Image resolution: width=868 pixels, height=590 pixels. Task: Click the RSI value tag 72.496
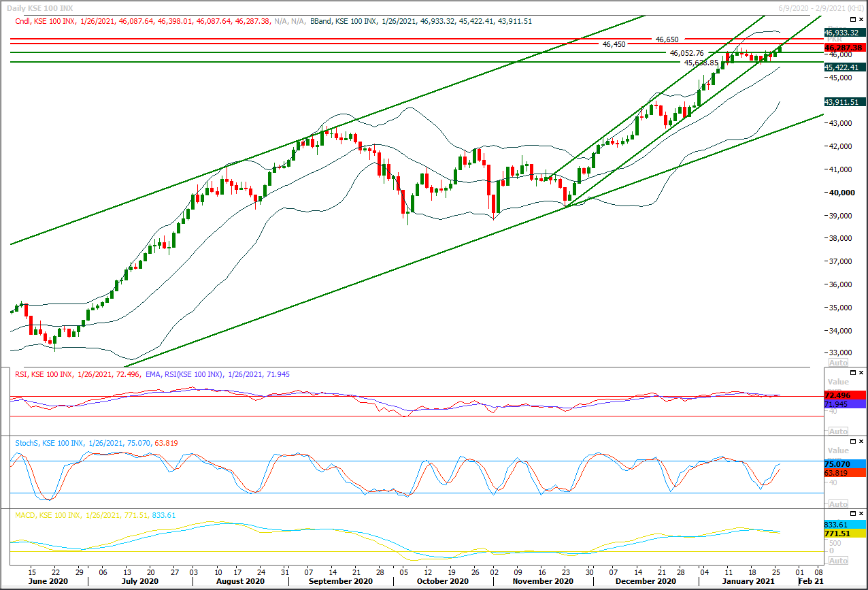pos(844,395)
